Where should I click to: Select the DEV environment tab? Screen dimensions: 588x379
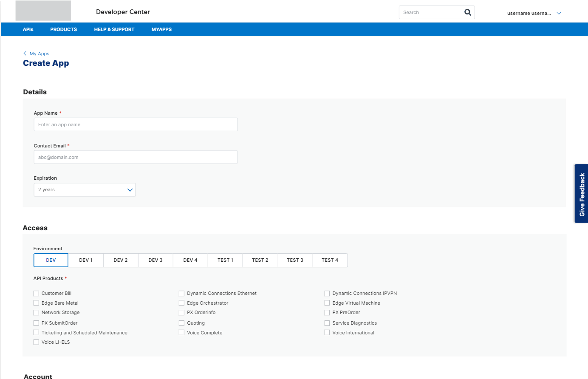coord(51,260)
